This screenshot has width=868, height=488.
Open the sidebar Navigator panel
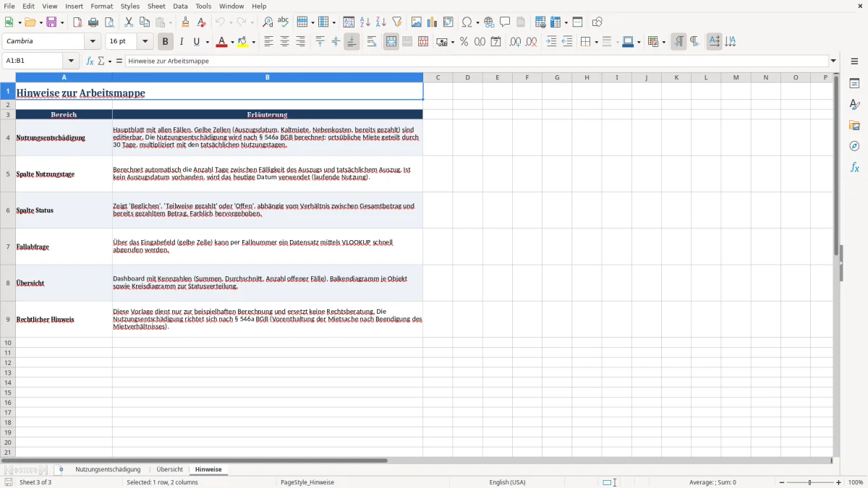pyautogui.click(x=854, y=146)
